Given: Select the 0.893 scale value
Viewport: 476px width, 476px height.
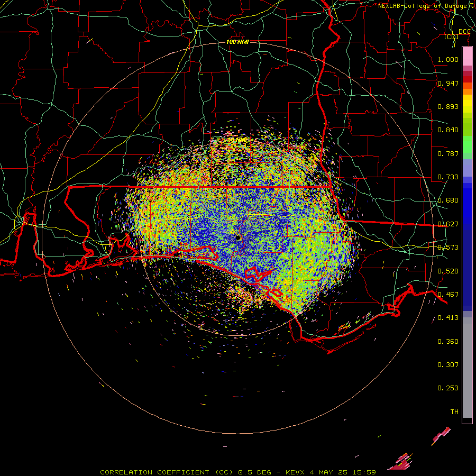Looking at the screenshot, I should click(448, 106).
